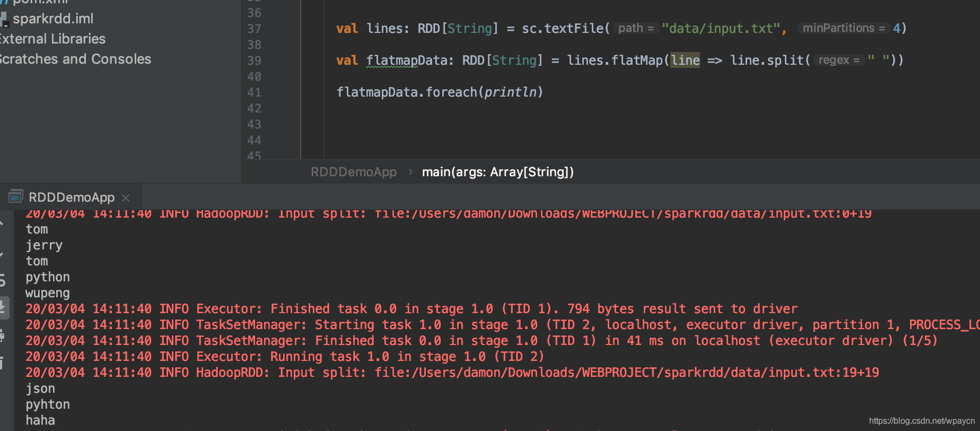This screenshot has width=980, height=431.
Task: Click line.split call on line 39
Action: point(767,61)
